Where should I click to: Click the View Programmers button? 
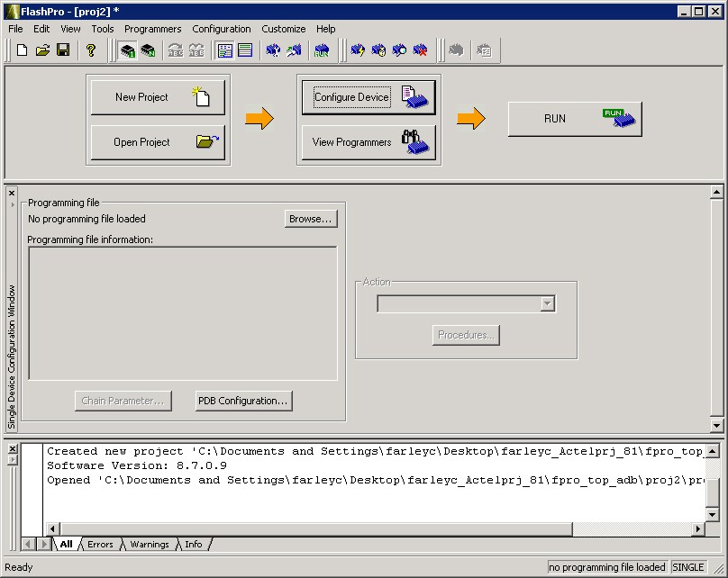[x=369, y=142]
